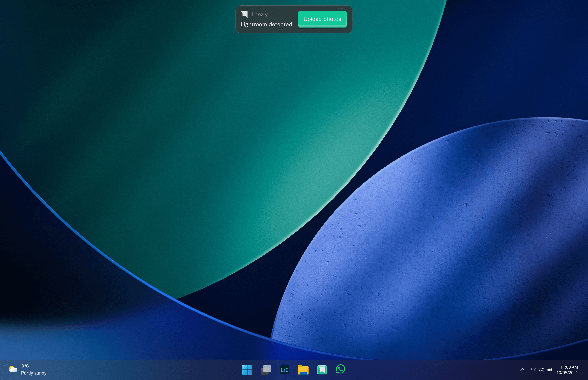
Task: Click the Upload photos button
Action: coord(322,19)
